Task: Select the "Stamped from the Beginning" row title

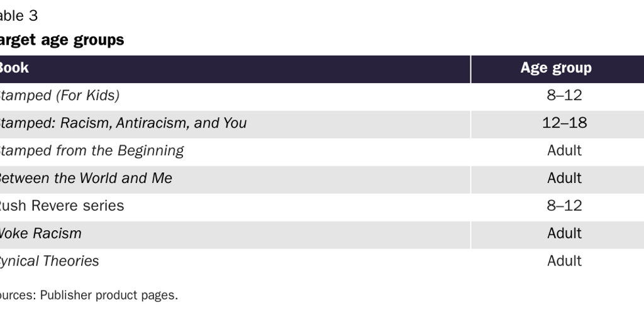Action: point(91,151)
